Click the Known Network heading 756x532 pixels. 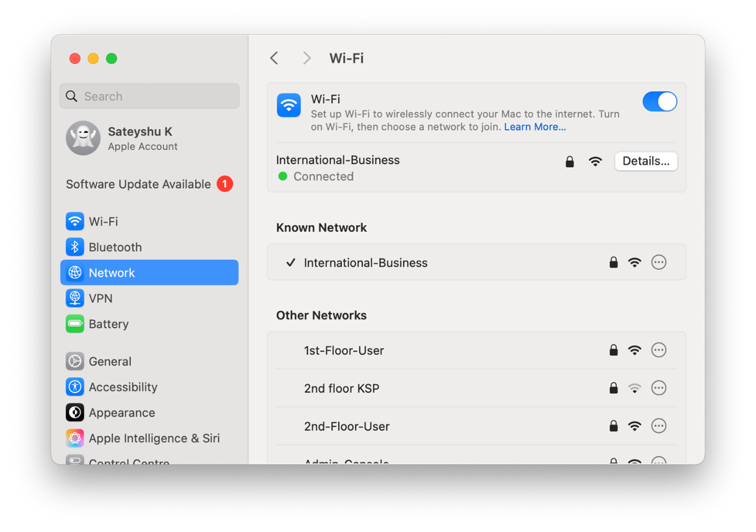[321, 227]
